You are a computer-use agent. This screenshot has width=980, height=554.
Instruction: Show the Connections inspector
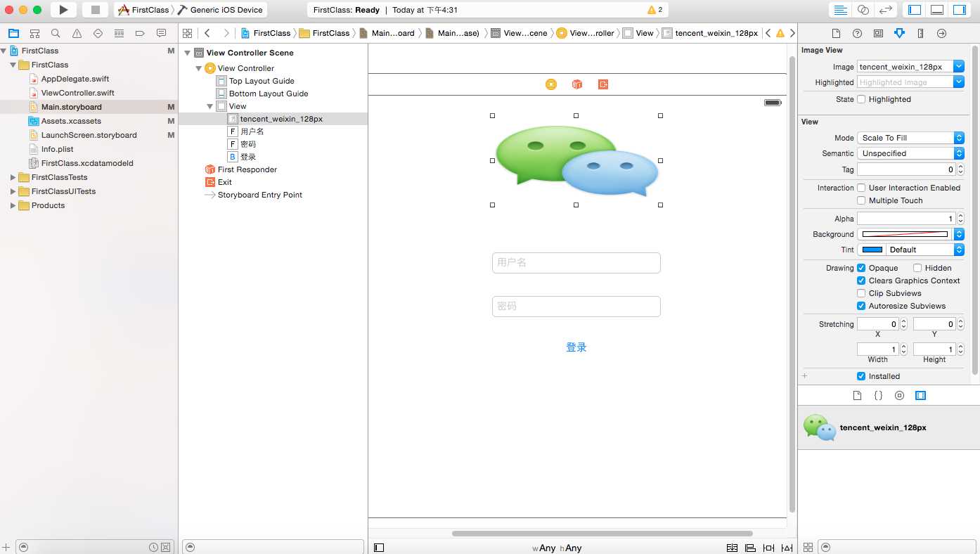point(941,33)
